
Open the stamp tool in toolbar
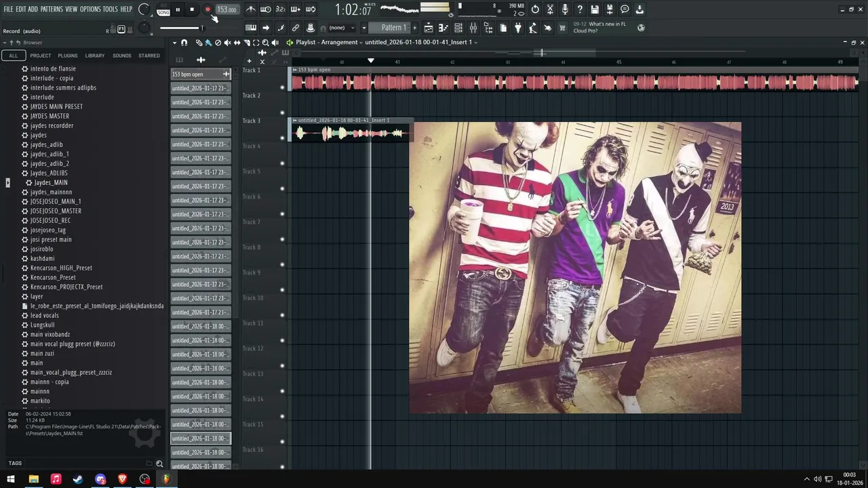[310, 28]
